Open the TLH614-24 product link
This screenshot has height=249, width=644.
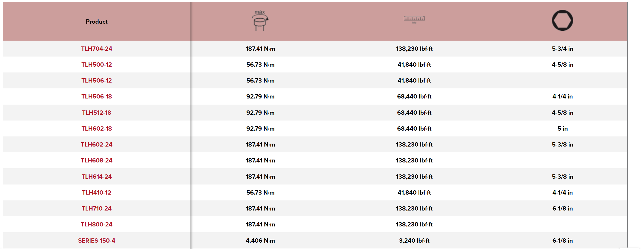click(97, 177)
